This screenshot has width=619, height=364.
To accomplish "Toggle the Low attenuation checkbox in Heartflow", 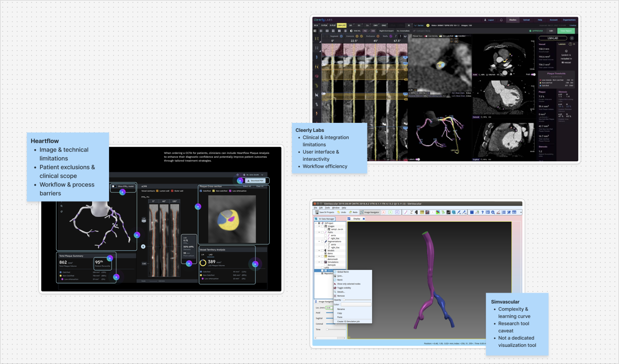I will tap(230, 191).
